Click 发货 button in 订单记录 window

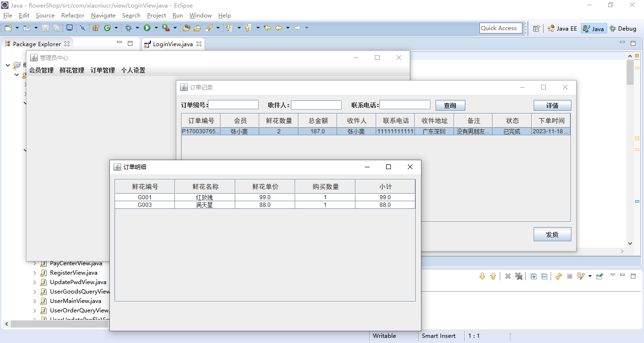(553, 234)
